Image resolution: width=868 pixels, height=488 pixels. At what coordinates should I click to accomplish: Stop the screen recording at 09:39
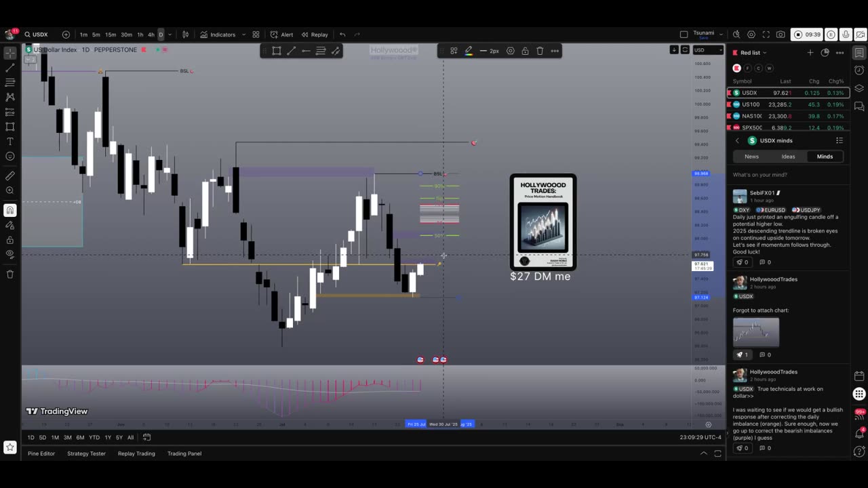pos(807,35)
